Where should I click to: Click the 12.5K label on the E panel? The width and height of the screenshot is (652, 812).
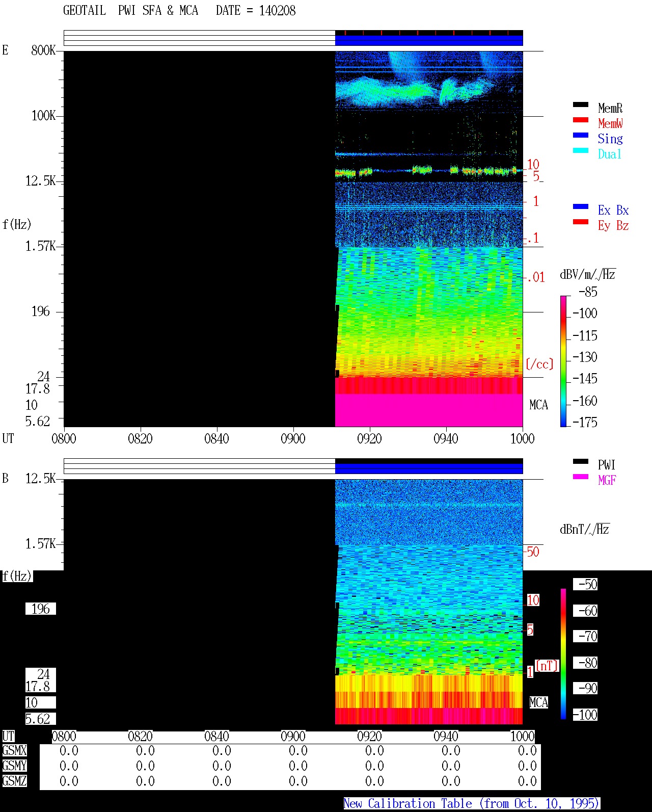[41, 181]
